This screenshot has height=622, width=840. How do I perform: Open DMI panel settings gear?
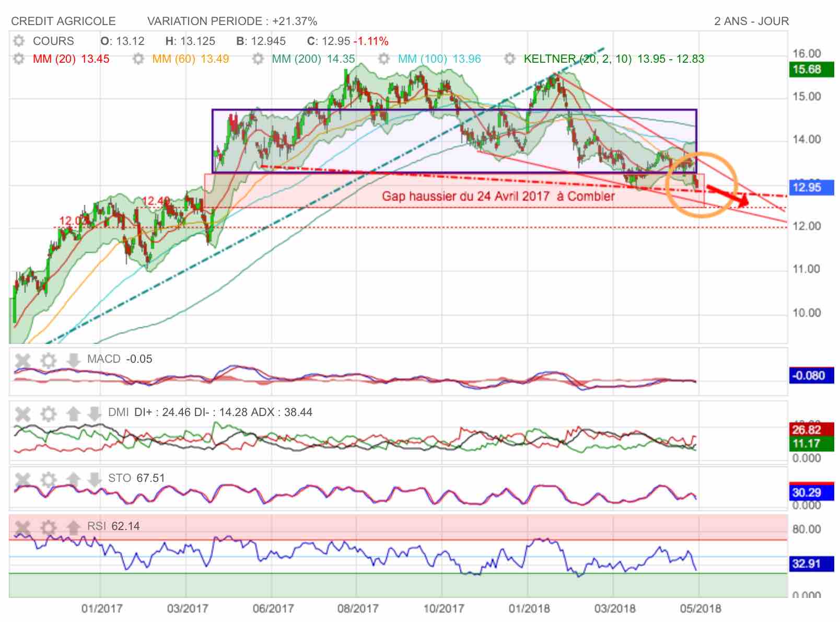(x=48, y=414)
